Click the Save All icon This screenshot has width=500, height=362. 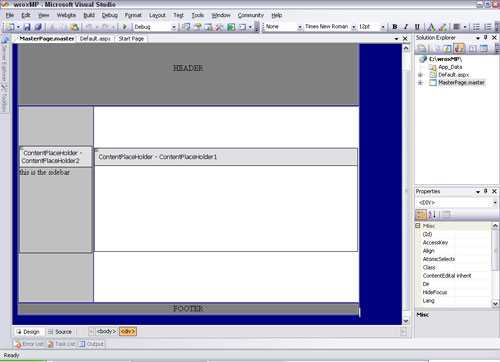click(38, 27)
